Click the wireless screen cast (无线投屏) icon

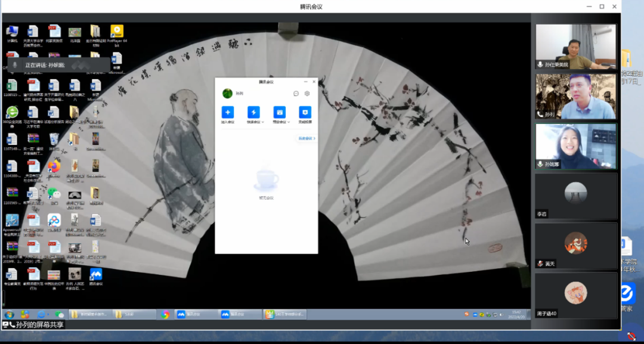(x=305, y=112)
